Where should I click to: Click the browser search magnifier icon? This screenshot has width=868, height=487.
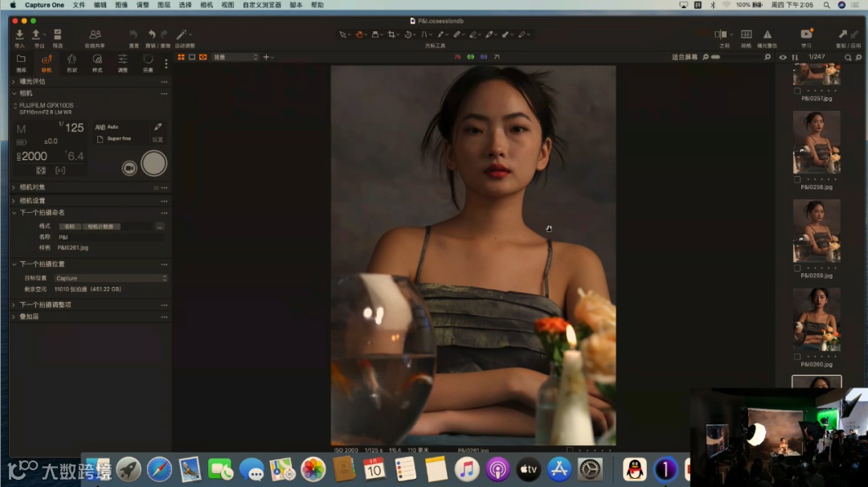point(848,57)
